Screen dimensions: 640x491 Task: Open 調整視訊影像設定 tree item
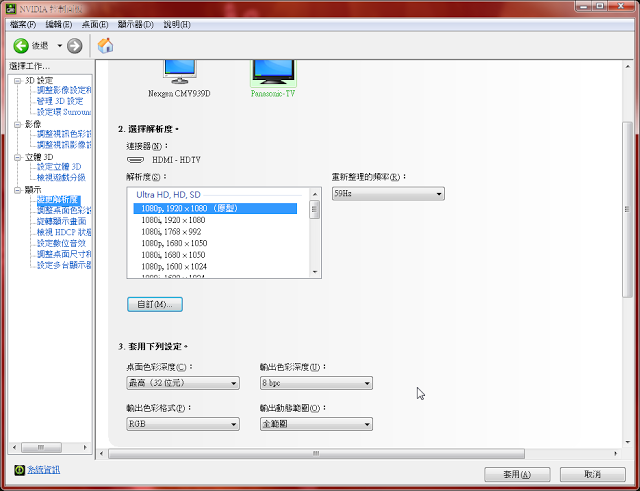(x=64, y=145)
